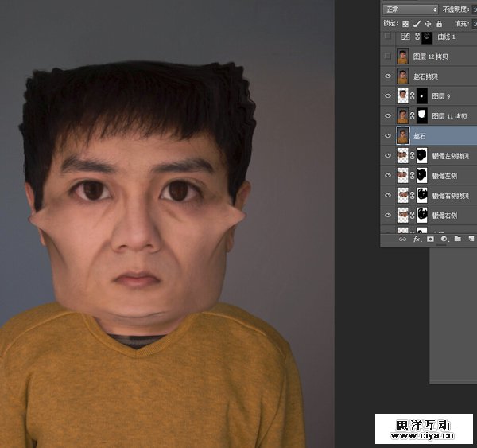Open the 正常 blend mode dropdown
Screen dimensions: 477x448
[409, 9]
